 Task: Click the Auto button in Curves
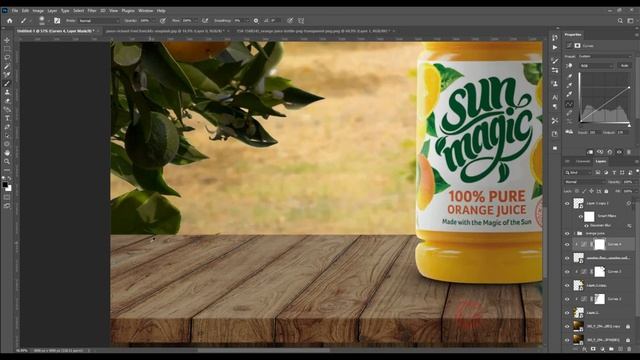click(624, 66)
